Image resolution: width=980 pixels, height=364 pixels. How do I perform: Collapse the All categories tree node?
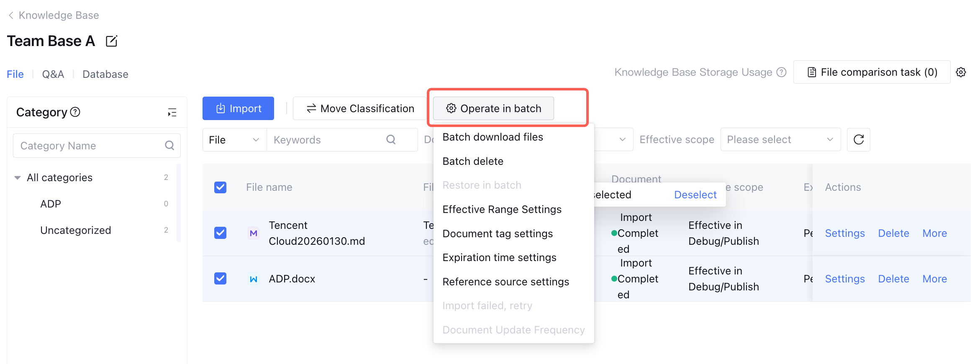point(18,178)
